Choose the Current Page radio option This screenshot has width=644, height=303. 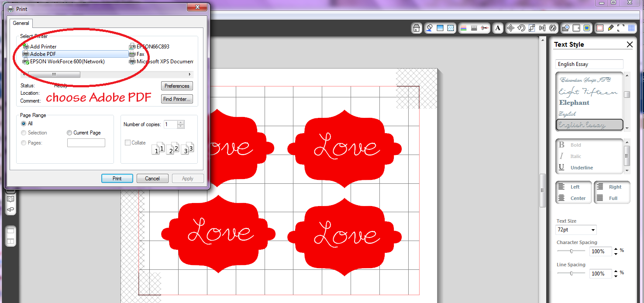click(69, 133)
